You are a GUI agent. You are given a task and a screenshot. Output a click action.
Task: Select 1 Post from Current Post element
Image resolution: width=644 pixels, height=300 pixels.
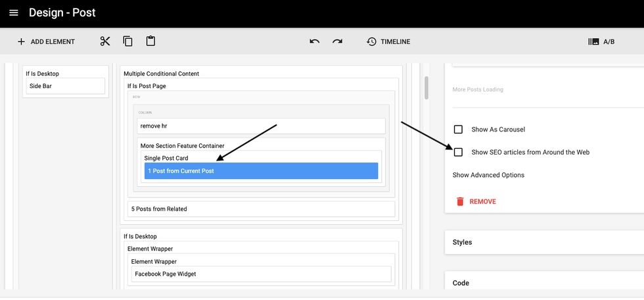pyautogui.click(x=261, y=171)
